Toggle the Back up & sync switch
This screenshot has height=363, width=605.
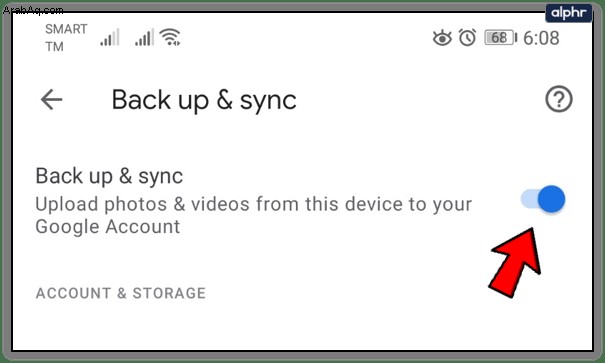(x=543, y=199)
